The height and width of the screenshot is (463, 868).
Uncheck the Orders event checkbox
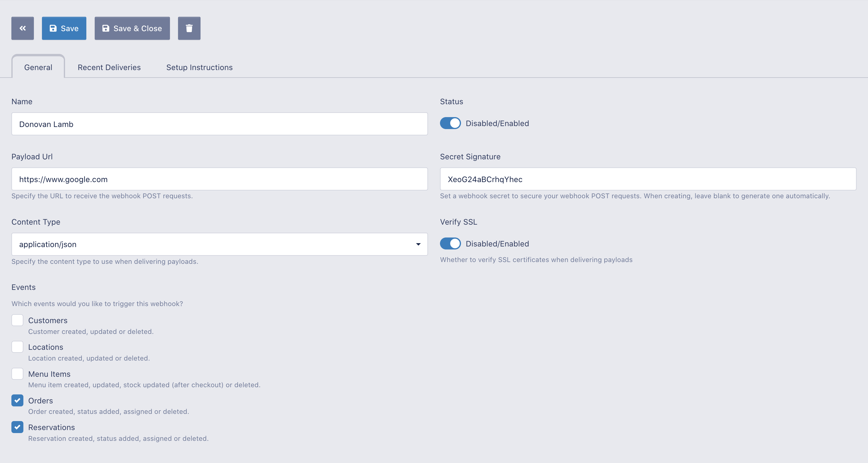[17, 400]
